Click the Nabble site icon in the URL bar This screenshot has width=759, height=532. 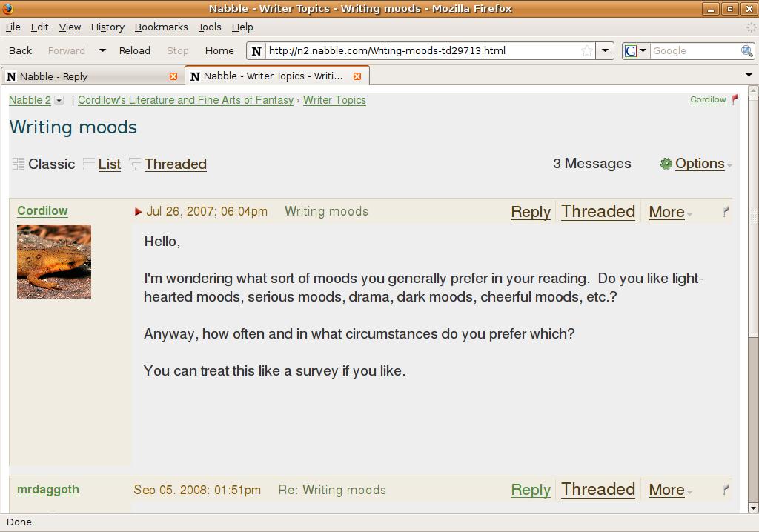click(256, 51)
